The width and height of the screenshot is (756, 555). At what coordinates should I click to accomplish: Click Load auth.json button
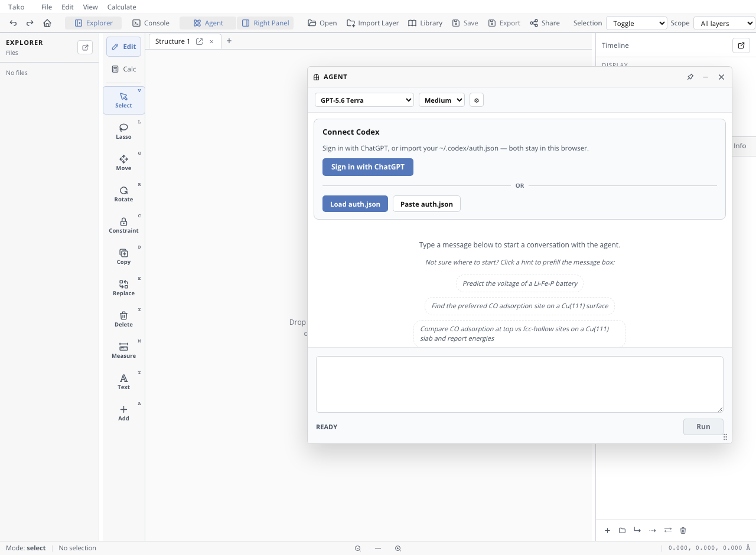pyautogui.click(x=355, y=204)
